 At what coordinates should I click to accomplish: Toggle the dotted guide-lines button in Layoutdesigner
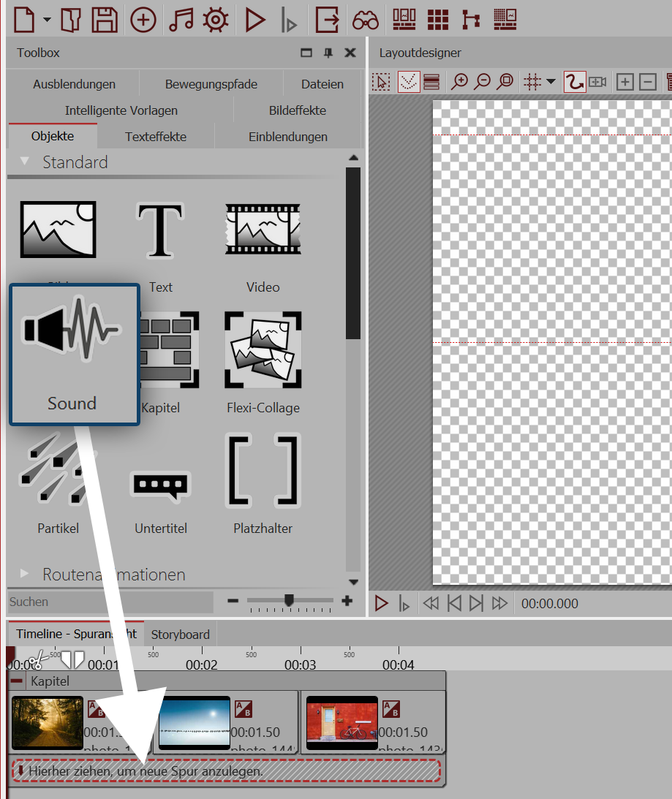click(x=408, y=82)
